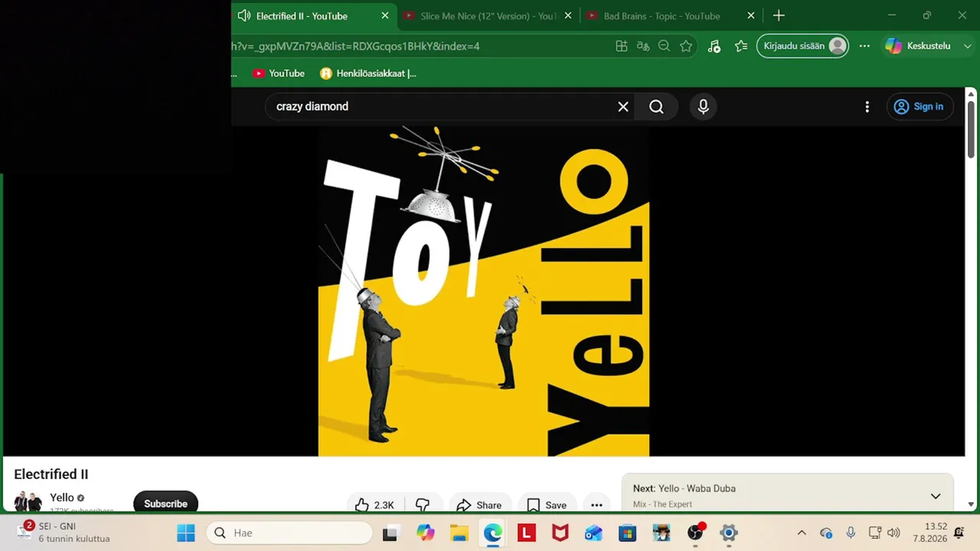Close the Electrified II tab
This screenshot has height=551, width=980.
385,16
